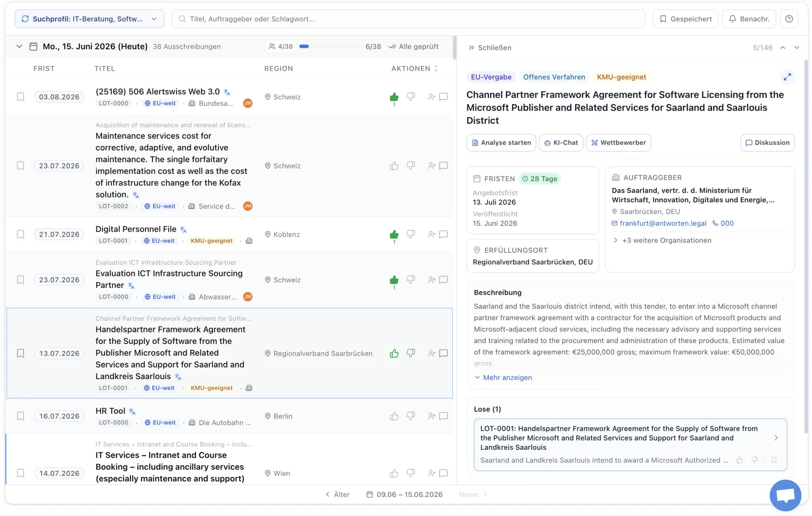Image resolution: width=812 pixels, height=516 pixels.
Task: Expand +3 weitere Organisationen
Action: [662, 240]
